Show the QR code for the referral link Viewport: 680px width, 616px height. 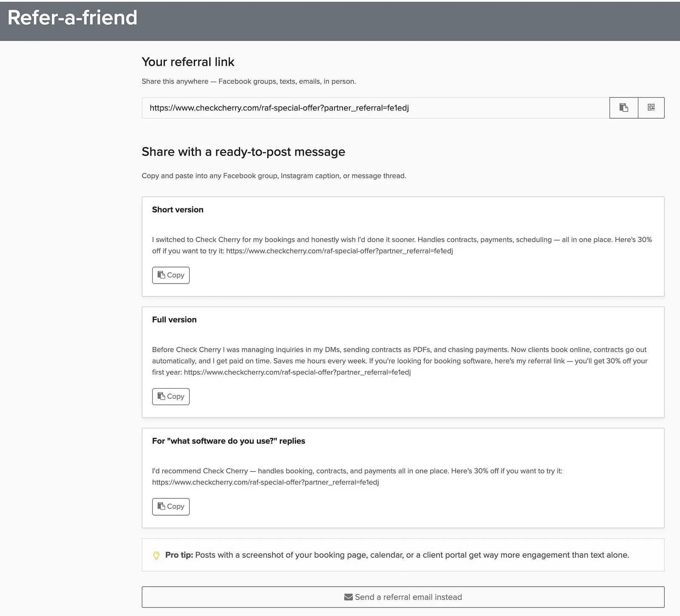tap(651, 108)
